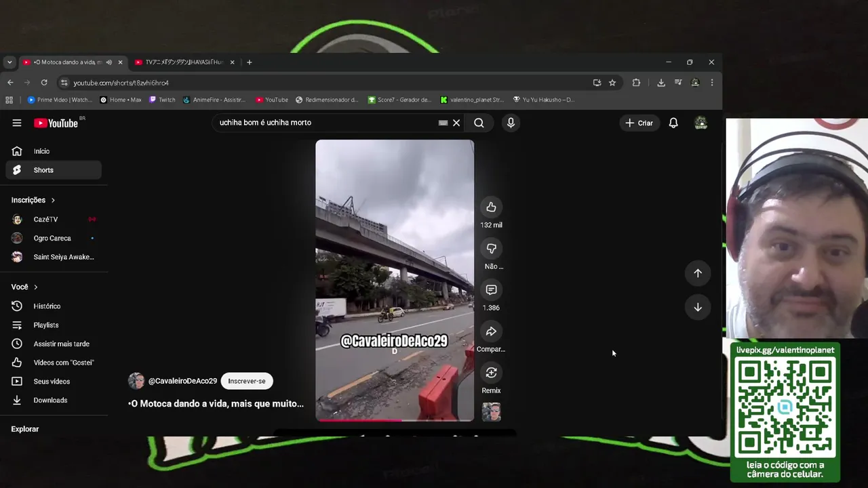Open the sound thumbnail below Remix
The width and height of the screenshot is (868, 488).
pos(491,412)
